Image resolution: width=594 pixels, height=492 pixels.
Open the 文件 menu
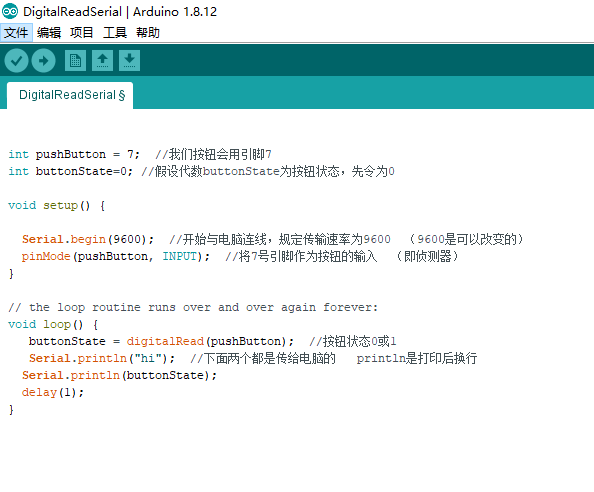click(x=16, y=33)
